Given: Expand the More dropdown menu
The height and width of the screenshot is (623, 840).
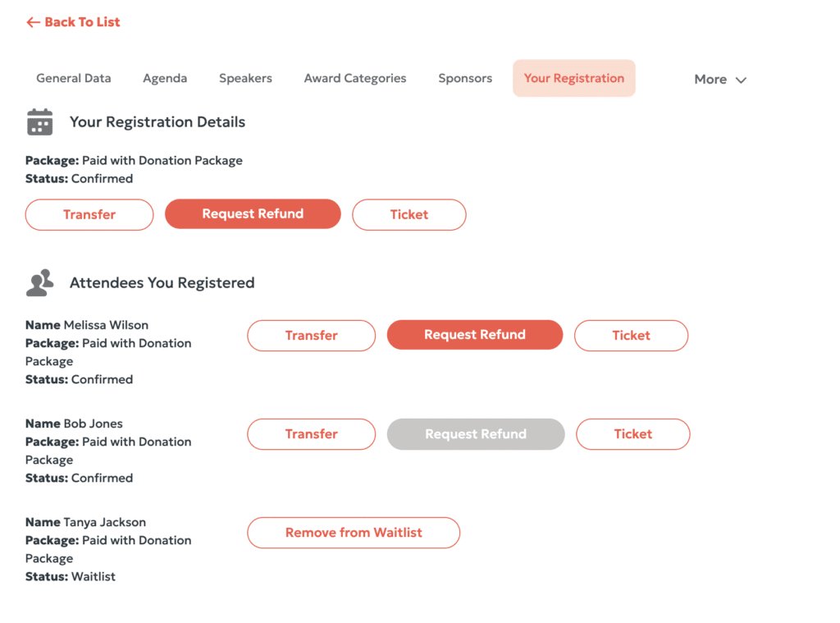Looking at the screenshot, I should click(719, 80).
